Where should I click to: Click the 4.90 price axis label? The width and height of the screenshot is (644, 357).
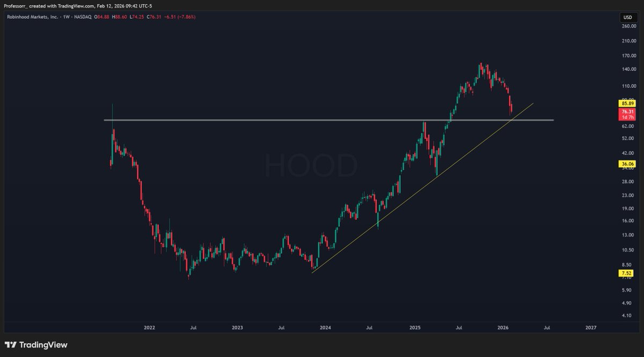pos(627,303)
